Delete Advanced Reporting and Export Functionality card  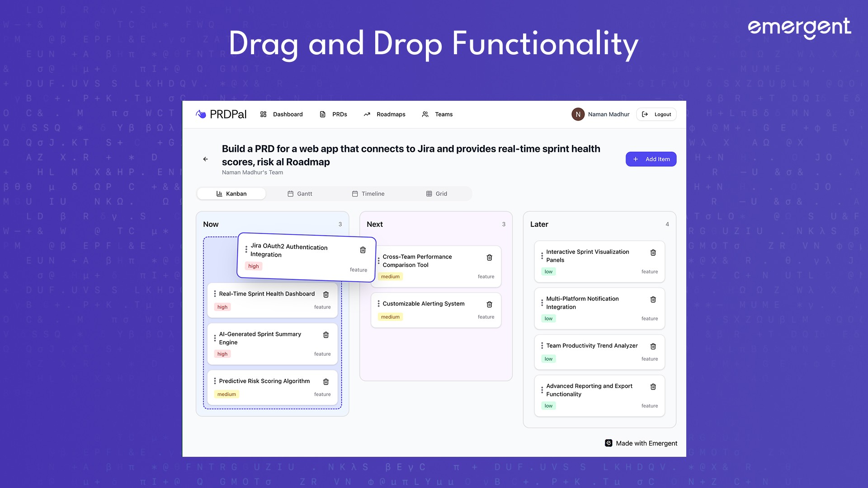(x=653, y=387)
